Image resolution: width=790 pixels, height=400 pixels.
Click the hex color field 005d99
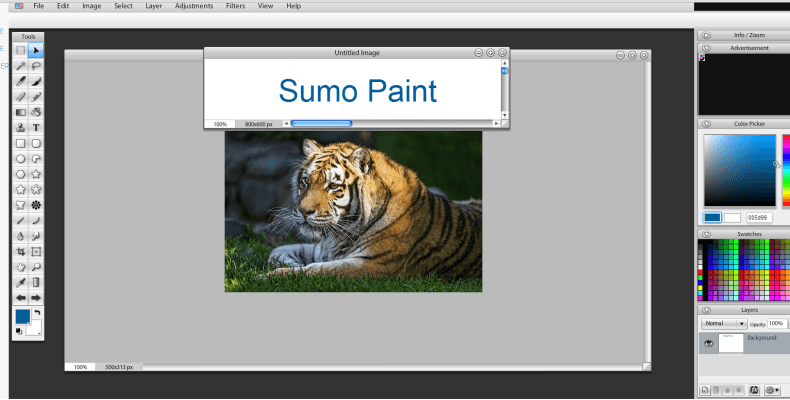coord(759,218)
